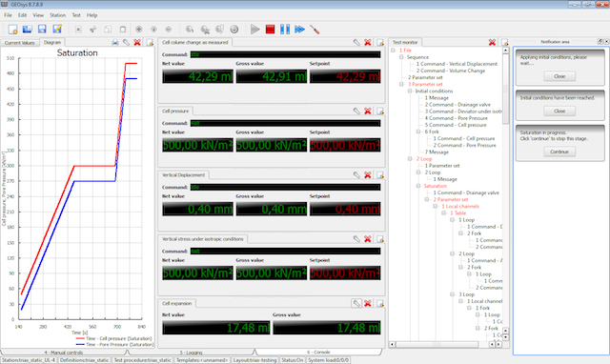Click the configure icon of Vertical stress panel

tap(356, 239)
